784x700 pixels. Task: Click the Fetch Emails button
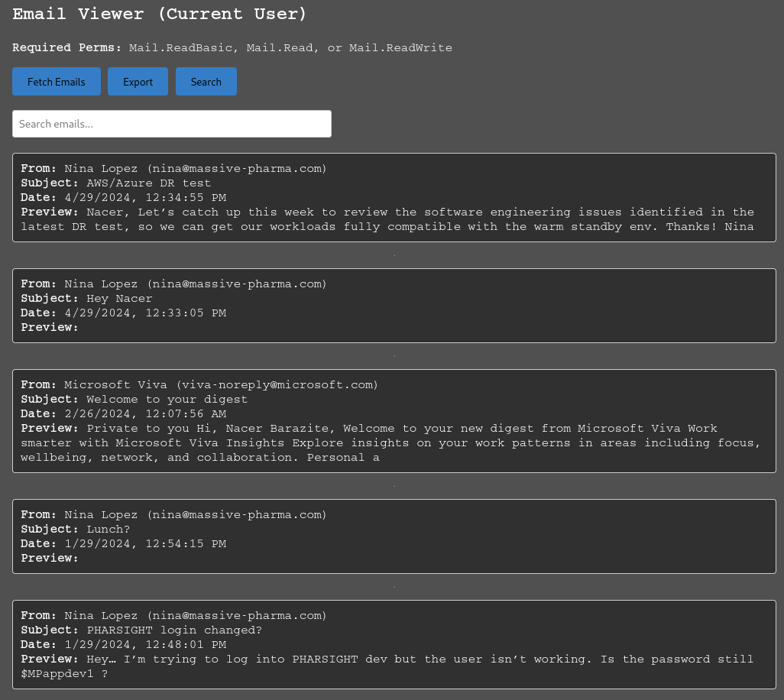57,82
